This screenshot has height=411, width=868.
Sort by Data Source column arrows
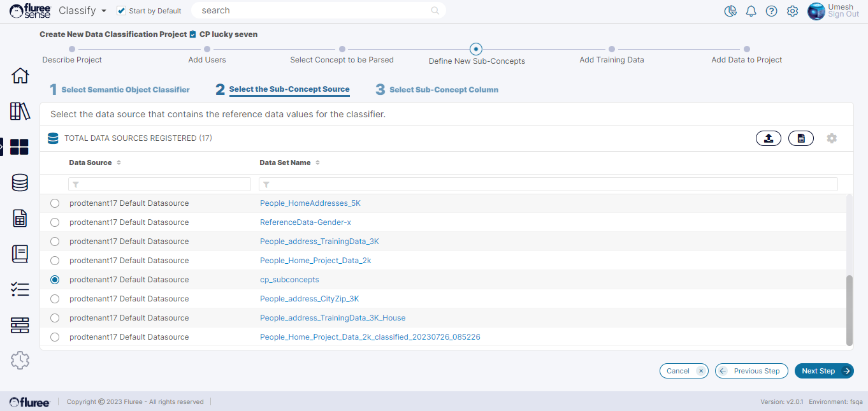tap(119, 163)
